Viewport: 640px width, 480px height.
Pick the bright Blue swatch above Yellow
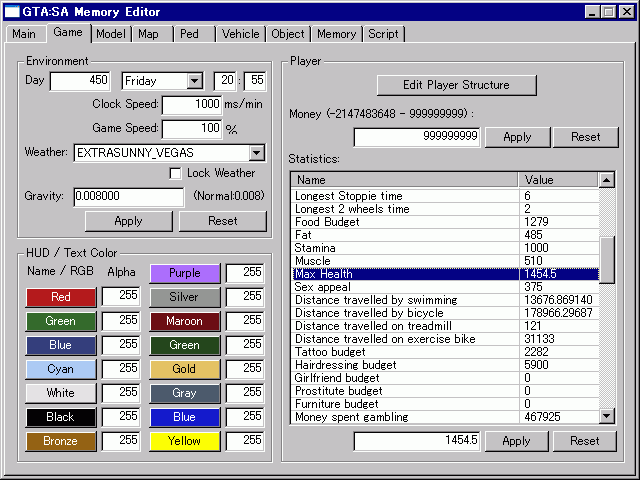tap(185, 417)
